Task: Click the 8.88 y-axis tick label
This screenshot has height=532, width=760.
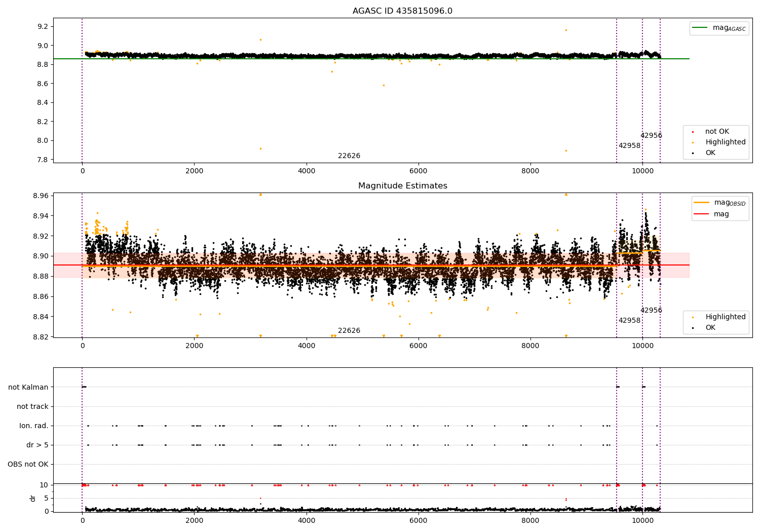Action: (41, 277)
